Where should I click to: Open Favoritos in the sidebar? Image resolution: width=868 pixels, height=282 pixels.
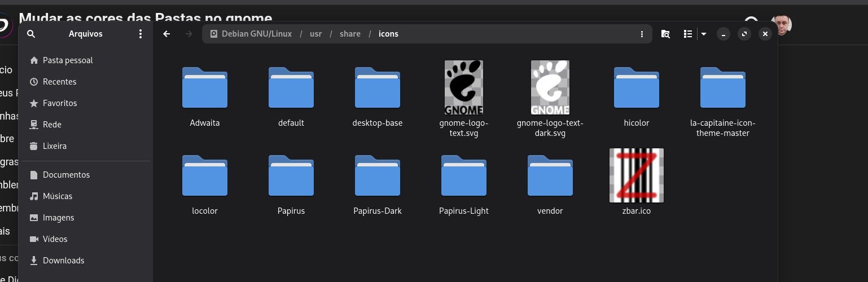pyautogui.click(x=60, y=103)
